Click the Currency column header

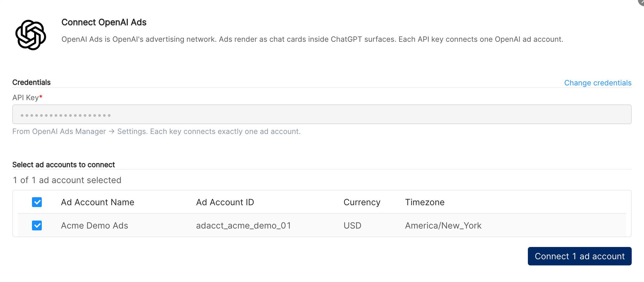(x=362, y=202)
